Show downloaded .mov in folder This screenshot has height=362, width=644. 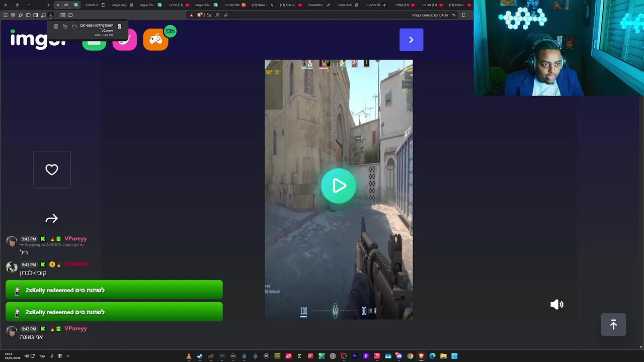[74, 26]
